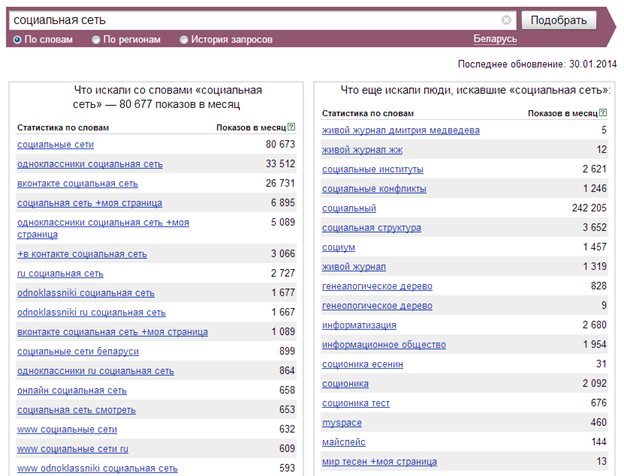The image size is (624, 476).
Task: Click the value 6 895 in left table
Action: coord(283,203)
